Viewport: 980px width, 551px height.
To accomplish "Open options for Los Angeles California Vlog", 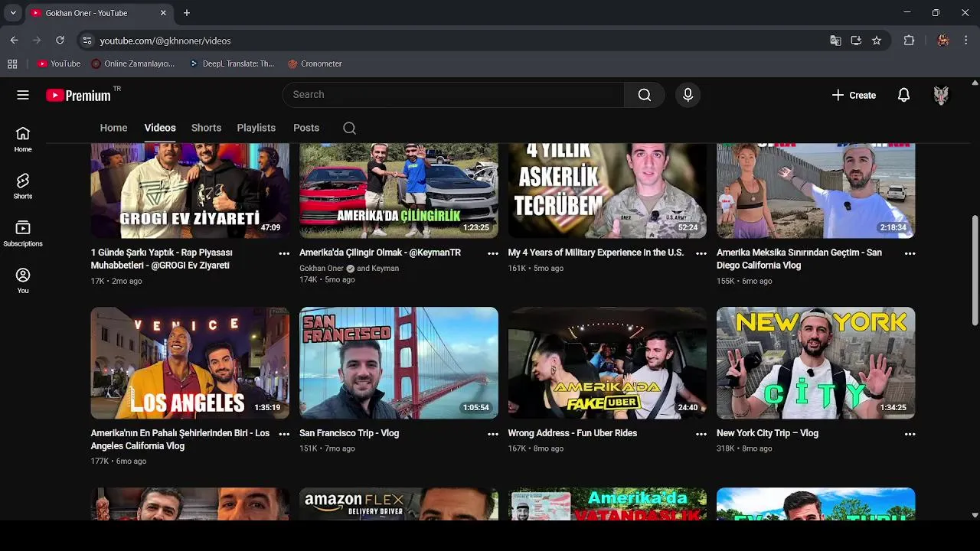I will 284,434.
